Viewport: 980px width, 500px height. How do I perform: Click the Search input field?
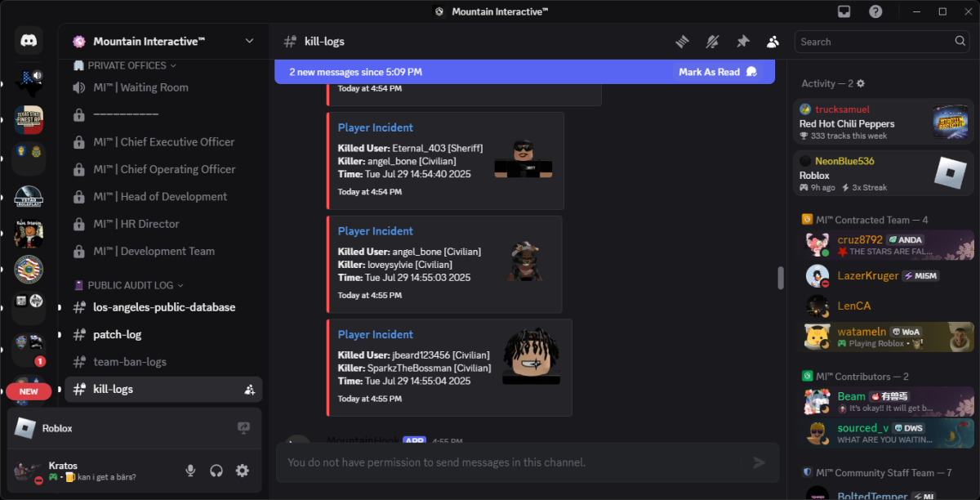883,42
